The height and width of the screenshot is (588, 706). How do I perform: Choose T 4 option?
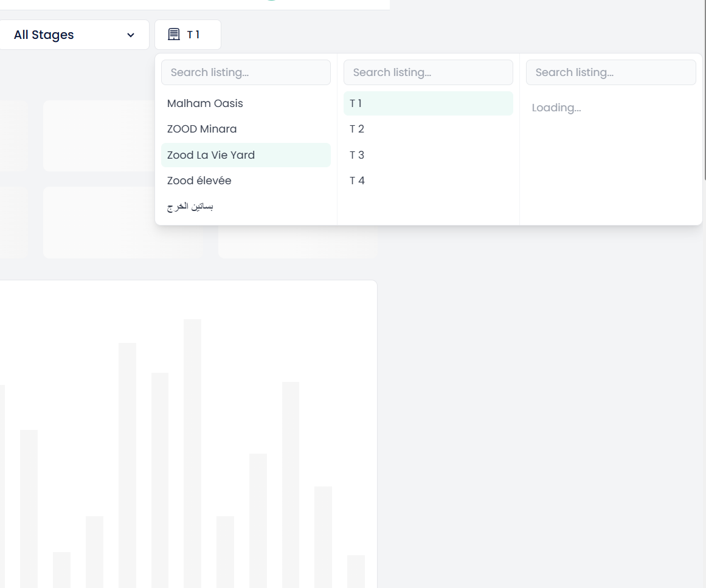pos(428,181)
